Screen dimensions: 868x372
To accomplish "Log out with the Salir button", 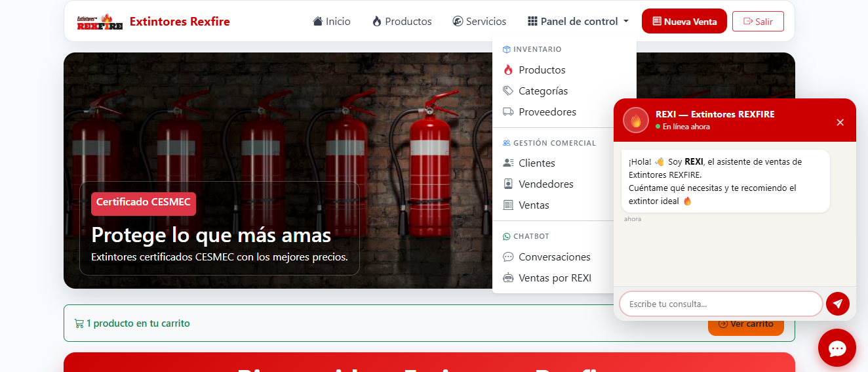I will 758,21.
